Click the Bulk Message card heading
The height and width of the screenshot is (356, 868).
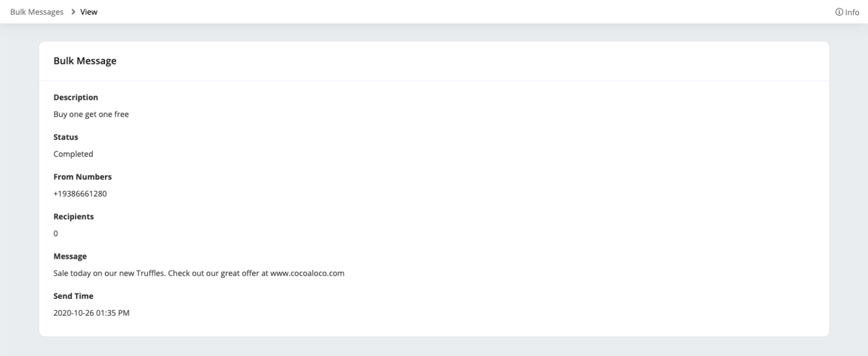point(85,61)
